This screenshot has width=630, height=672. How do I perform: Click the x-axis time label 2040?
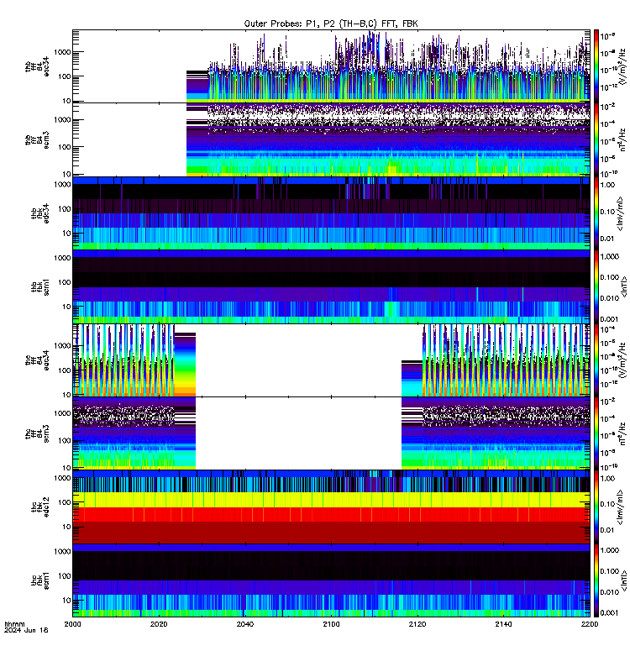[x=244, y=624]
